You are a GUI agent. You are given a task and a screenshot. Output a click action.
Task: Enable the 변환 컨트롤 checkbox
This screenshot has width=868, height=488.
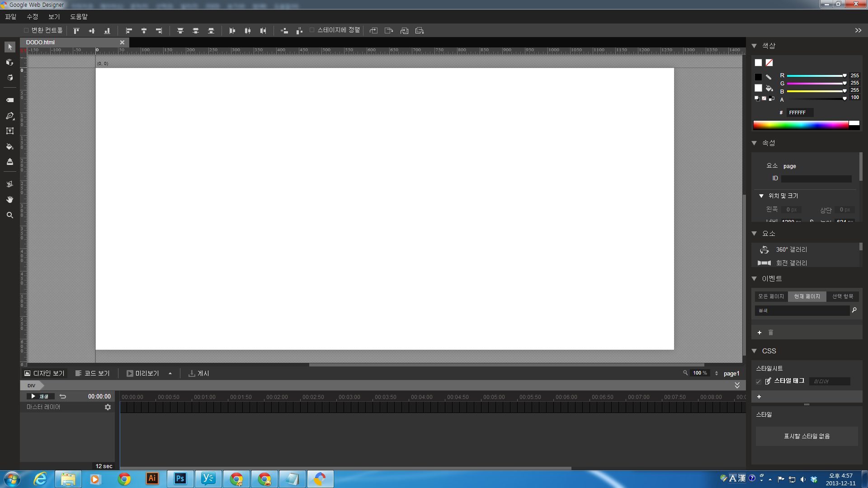click(x=26, y=30)
